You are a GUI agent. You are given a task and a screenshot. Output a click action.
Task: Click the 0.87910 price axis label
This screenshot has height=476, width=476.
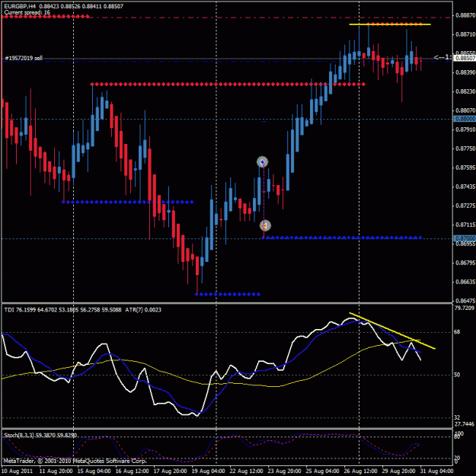[x=465, y=129]
